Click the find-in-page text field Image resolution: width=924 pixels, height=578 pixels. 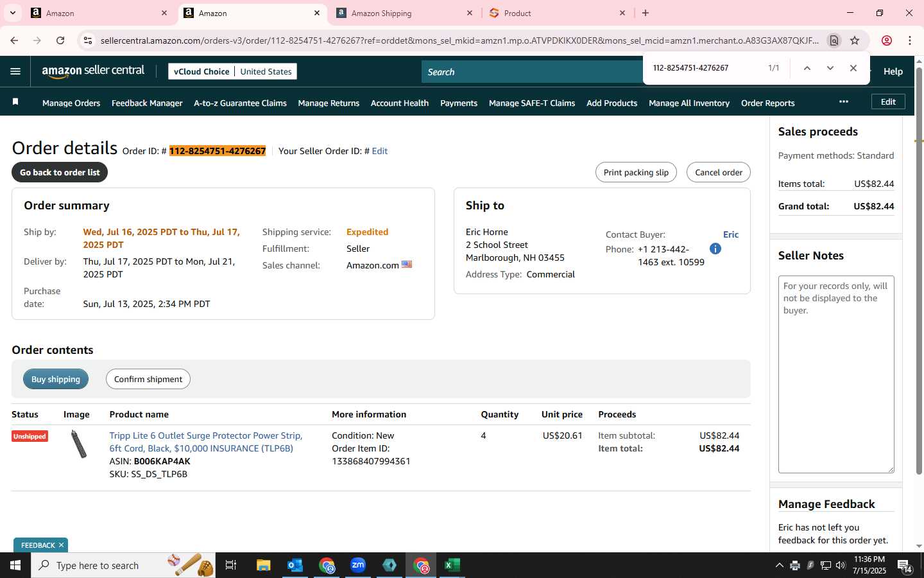click(x=705, y=68)
